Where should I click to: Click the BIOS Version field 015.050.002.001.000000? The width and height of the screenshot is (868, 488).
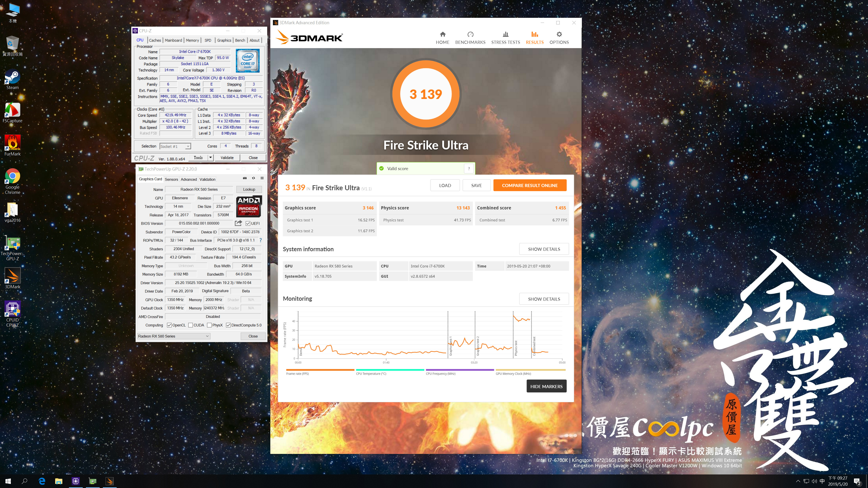pyautogui.click(x=199, y=223)
